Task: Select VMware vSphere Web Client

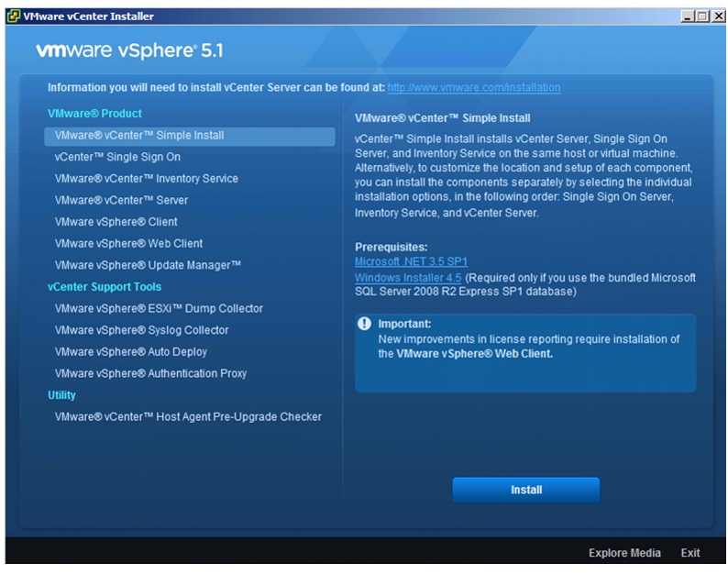Action: (128, 244)
